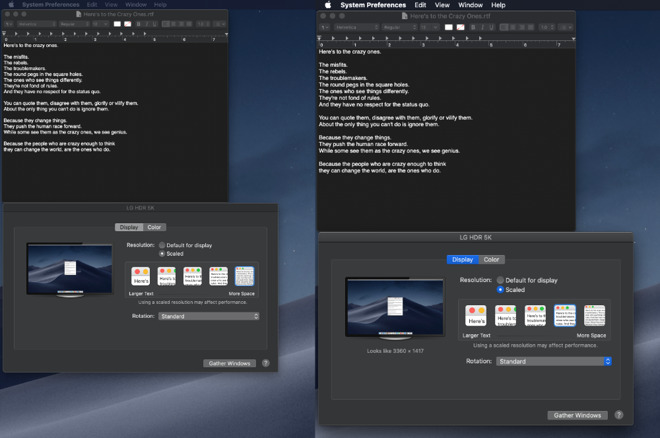This screenshot has height=438, width=660.
Task: Click document proxy icon in smaller dimmed TextEdit title
Action: point(78,14)
